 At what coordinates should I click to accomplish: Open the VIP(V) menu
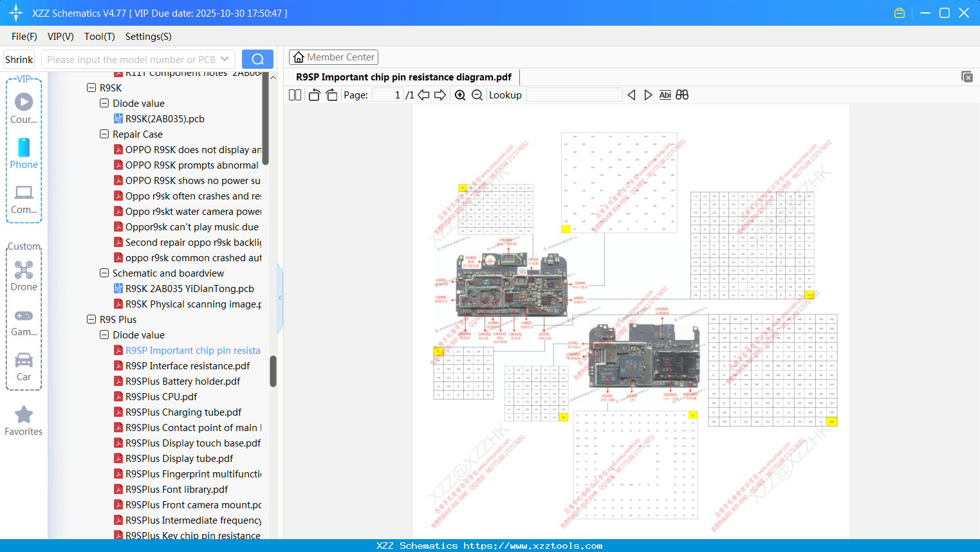60,37
